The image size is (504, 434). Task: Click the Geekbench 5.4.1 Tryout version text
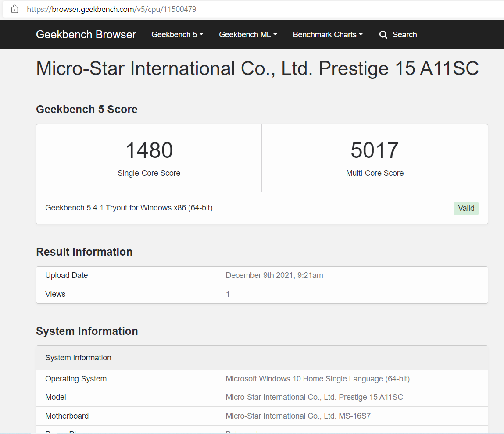point(129,208)
